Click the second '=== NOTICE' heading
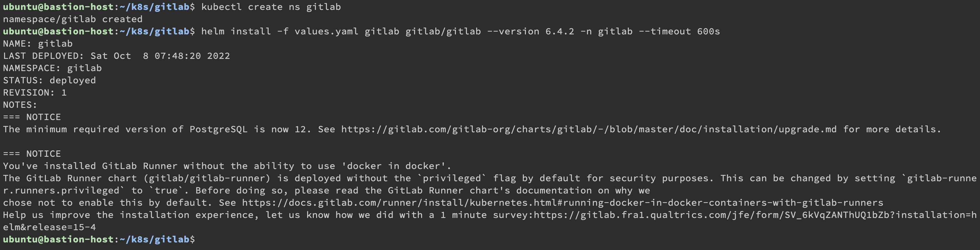Viewport: 980px width, 250px height. [x=32, y=154]
